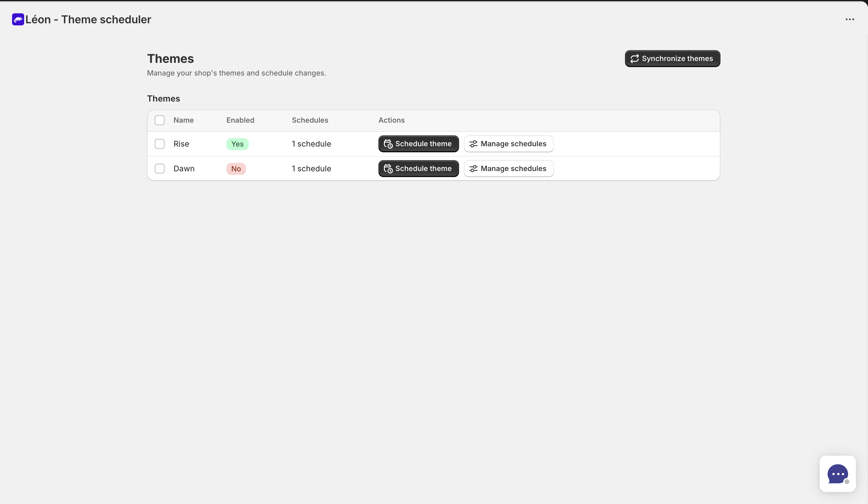The image size is (868, 504).
Task: Click the No enabled badge for Dawn
Action: coord(236,169)
